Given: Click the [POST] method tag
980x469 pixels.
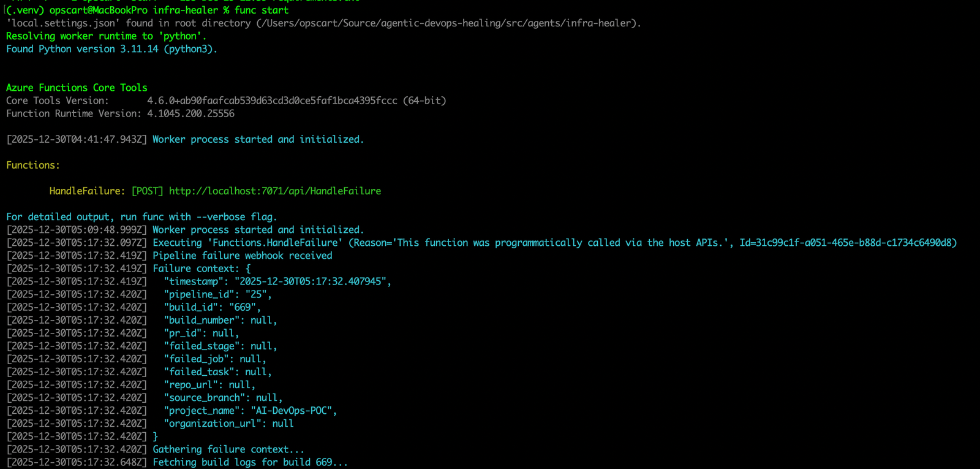Looking at the screenshot, I should pos(148,191).
